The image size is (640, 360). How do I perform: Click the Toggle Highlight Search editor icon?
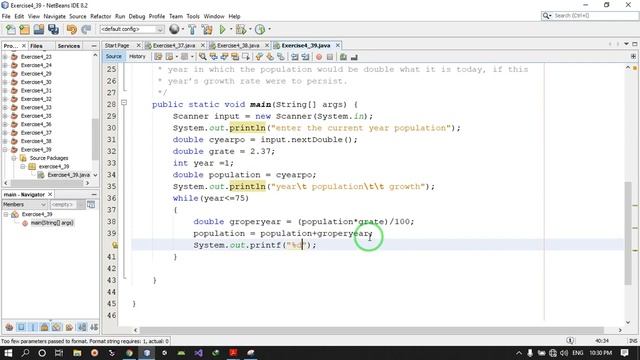[x=235, y=57]
